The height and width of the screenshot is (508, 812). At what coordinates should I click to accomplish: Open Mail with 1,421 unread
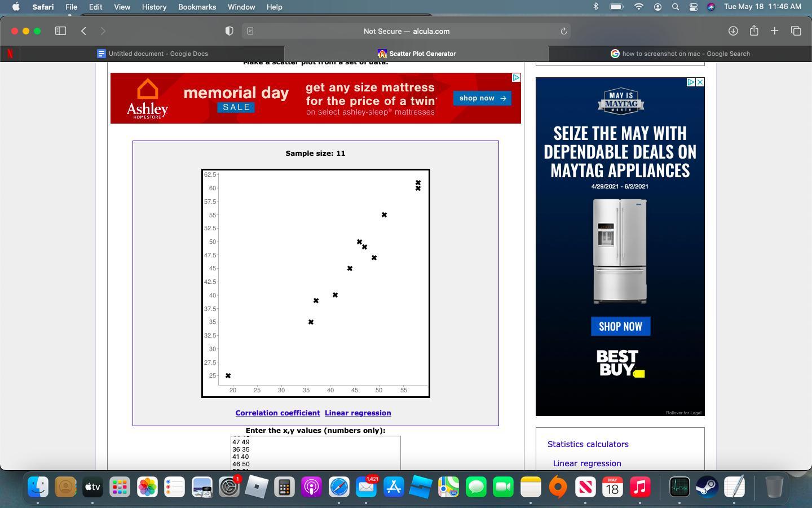[x=366, y=487]
